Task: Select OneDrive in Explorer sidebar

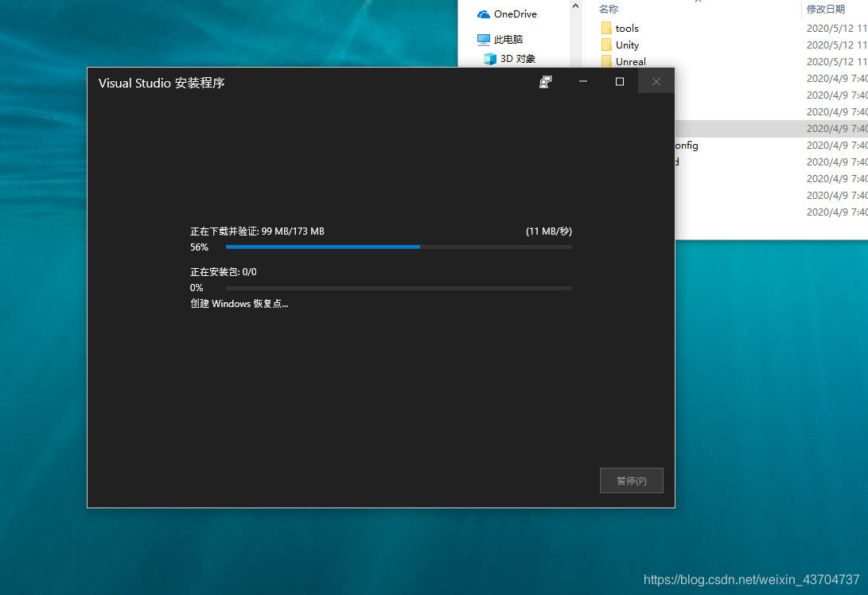Action: (515, 14)
